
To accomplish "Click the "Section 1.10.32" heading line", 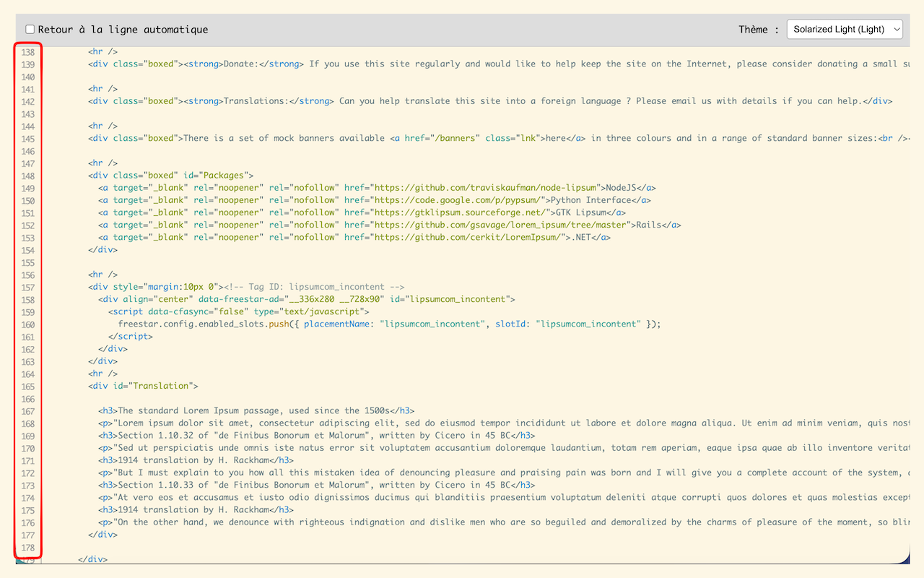I will (317, 435).
